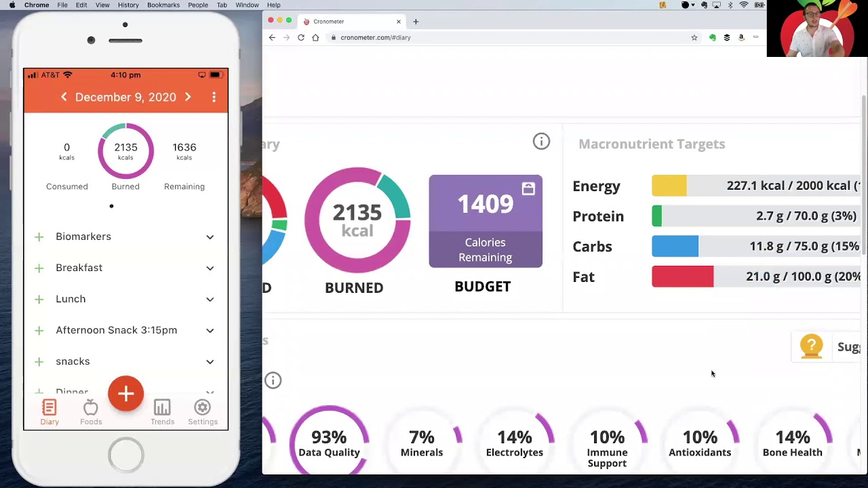Screen dimensions: 868x488
Task: Open the Help menu
Action: [x=274, y=5]
